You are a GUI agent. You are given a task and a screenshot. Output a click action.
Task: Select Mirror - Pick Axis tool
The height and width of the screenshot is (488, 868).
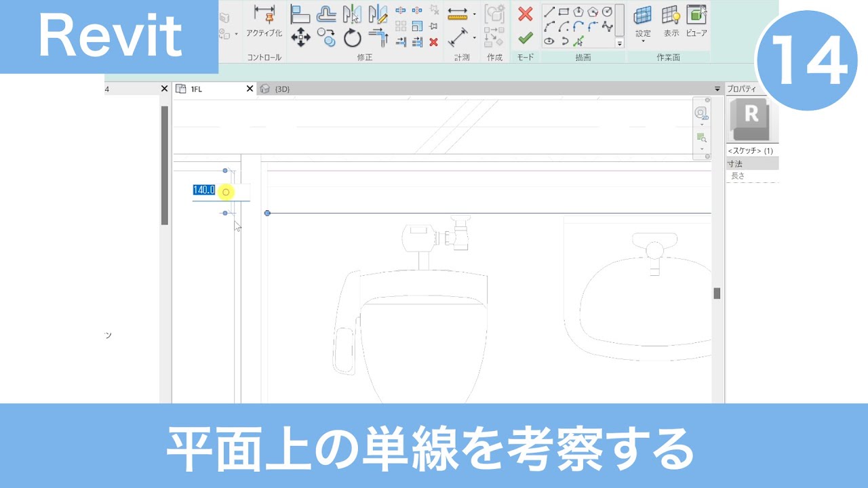pyautogui.click(x=352, y=15)
